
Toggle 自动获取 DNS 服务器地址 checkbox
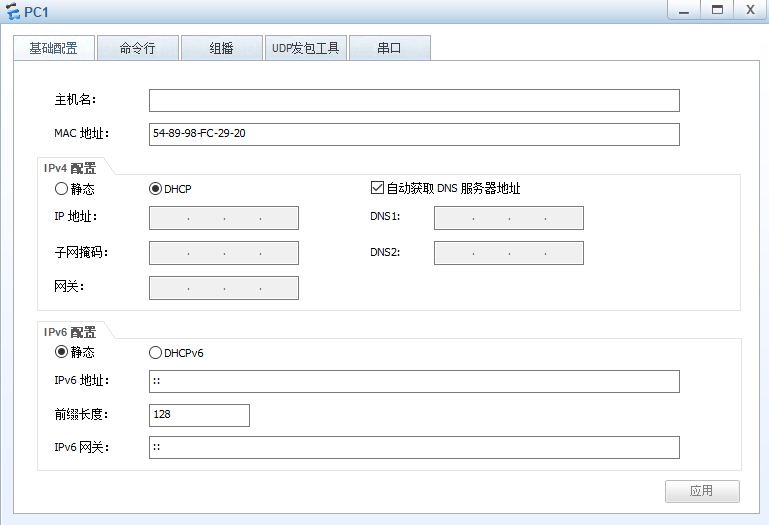pos(377,187)
